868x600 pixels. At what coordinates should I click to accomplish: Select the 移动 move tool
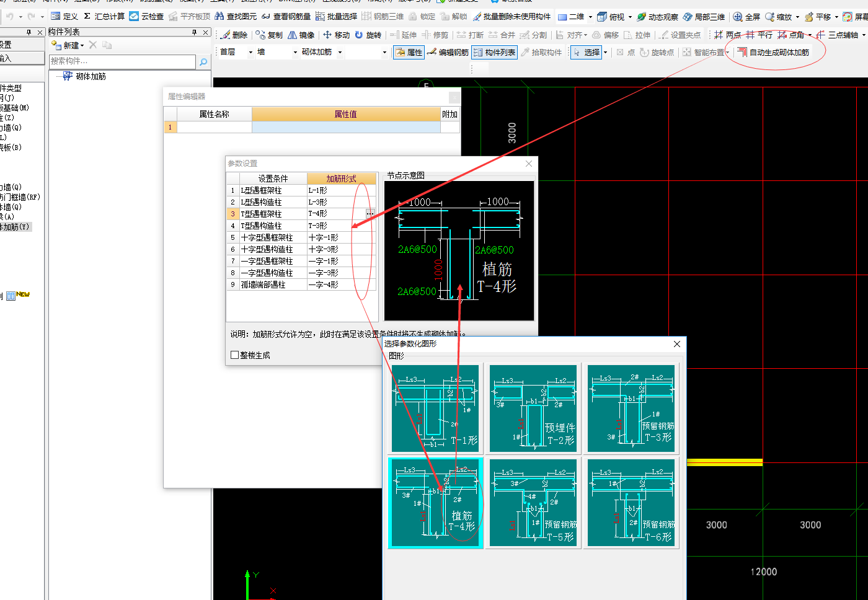(336, 35)
